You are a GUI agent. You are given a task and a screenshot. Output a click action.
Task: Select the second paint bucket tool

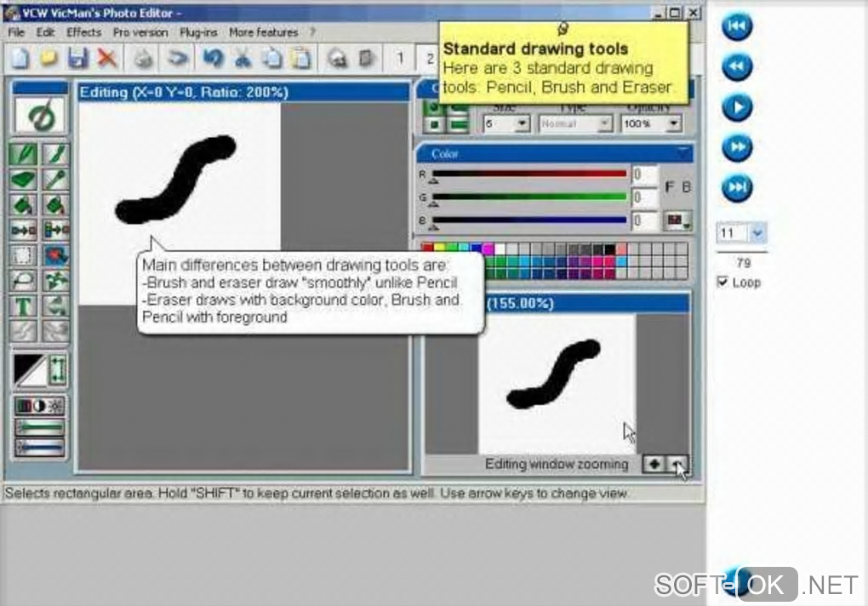(x=56, y=205)
